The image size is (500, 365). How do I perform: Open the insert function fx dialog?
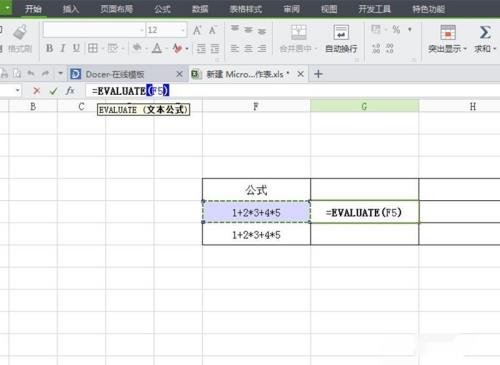point(70,91)
